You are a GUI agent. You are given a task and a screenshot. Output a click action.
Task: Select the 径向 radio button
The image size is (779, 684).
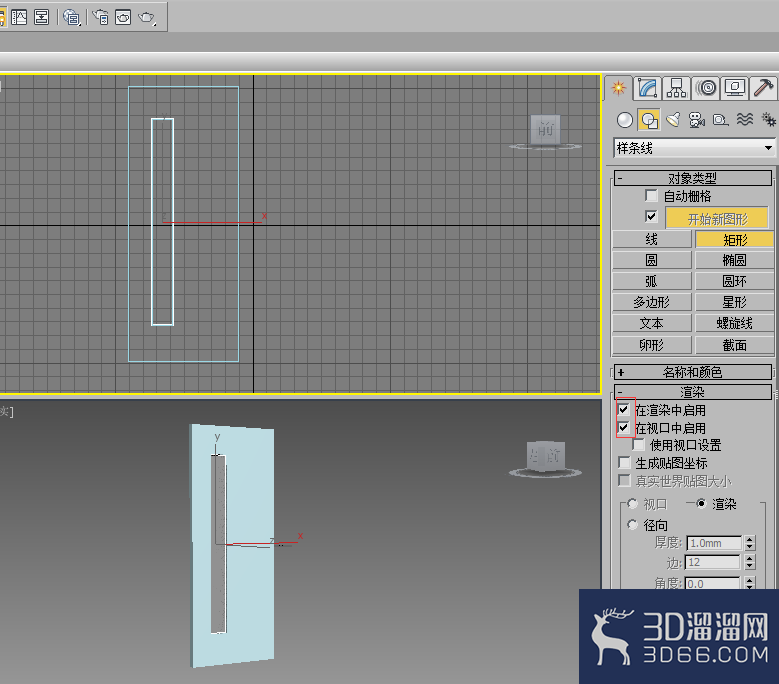[x=632, y=525]
